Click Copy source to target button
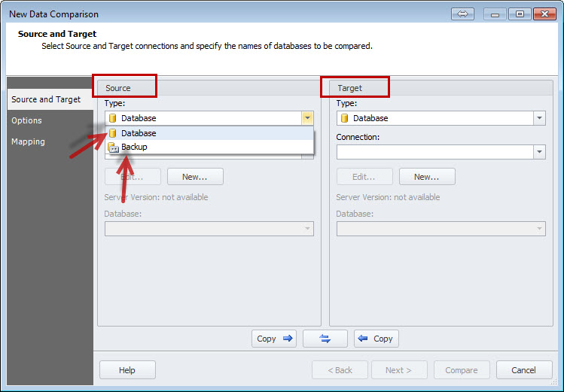The height and width of the screenshot is (392, 564). tap(274, 339)
